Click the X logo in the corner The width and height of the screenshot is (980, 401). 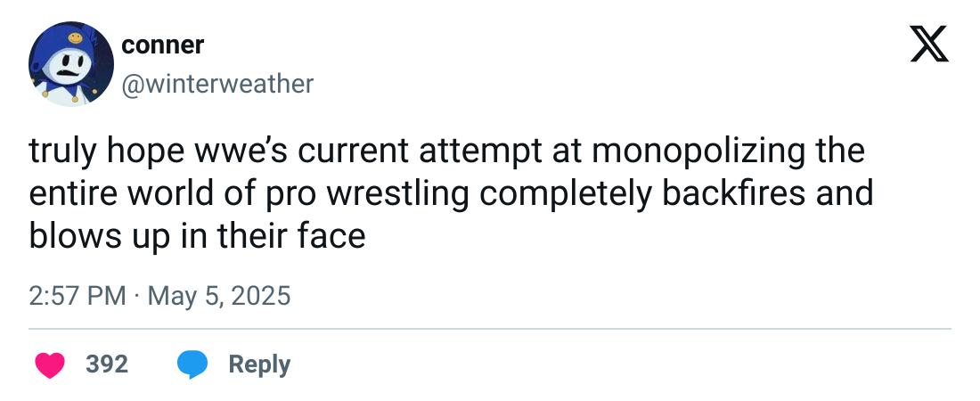(x=929, y=43)
